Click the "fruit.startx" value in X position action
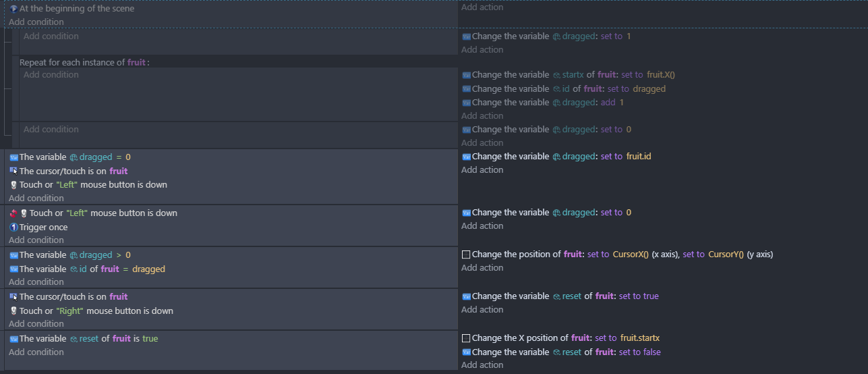 point(640,338)
